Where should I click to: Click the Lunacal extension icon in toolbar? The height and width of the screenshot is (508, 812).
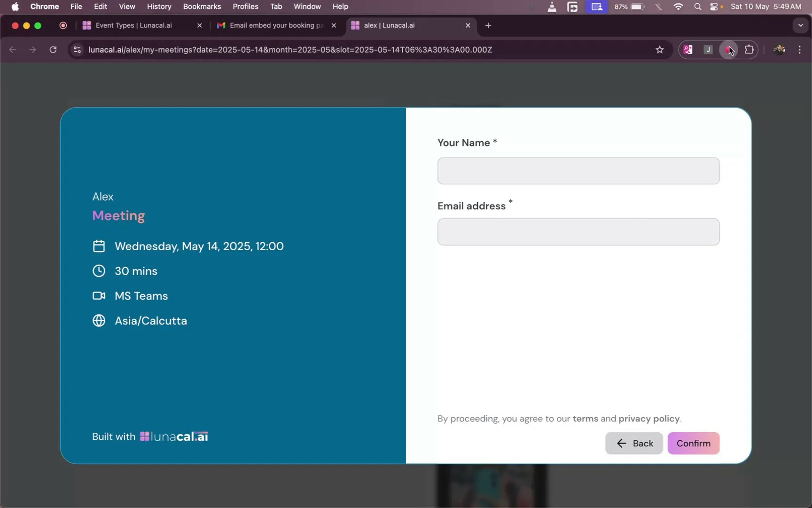(688, 49)
